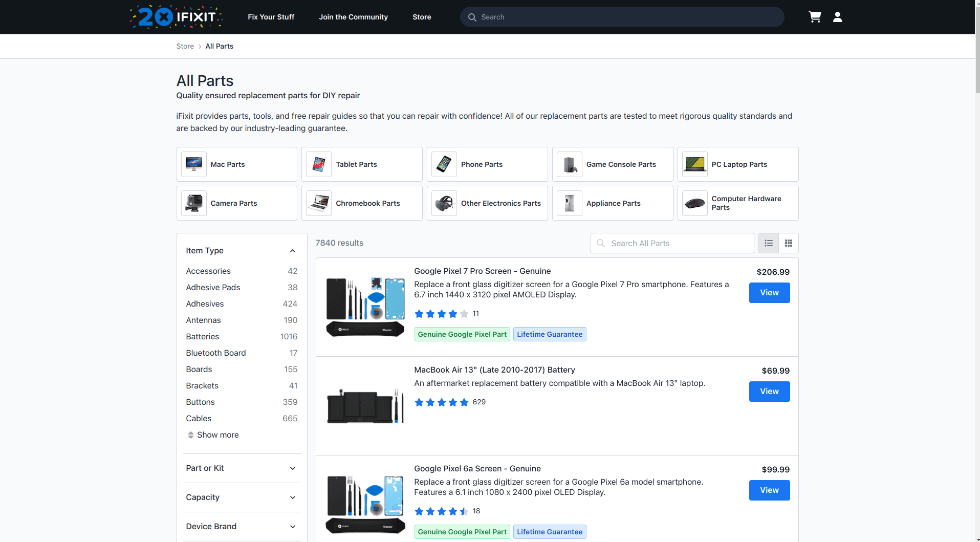Viewport: 980px width, 542px height.
Task: Click star rating of Pixel 7 Pro Screen
Action: 441,314
